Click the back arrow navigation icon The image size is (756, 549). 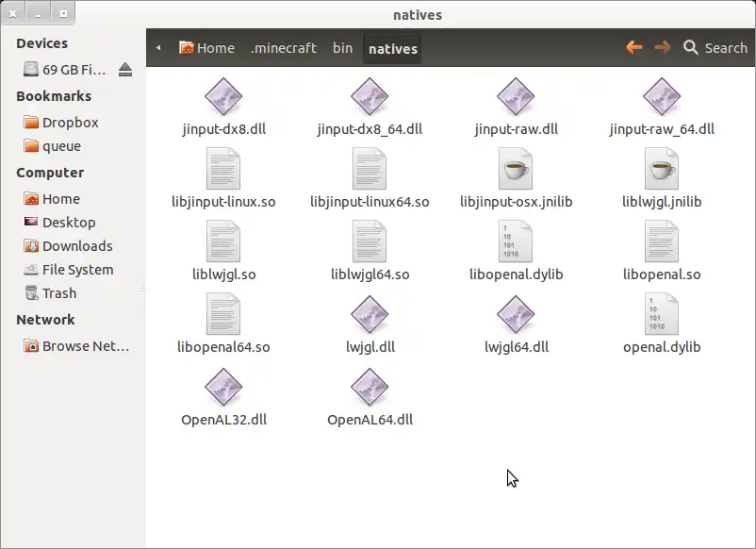(634, 47)
